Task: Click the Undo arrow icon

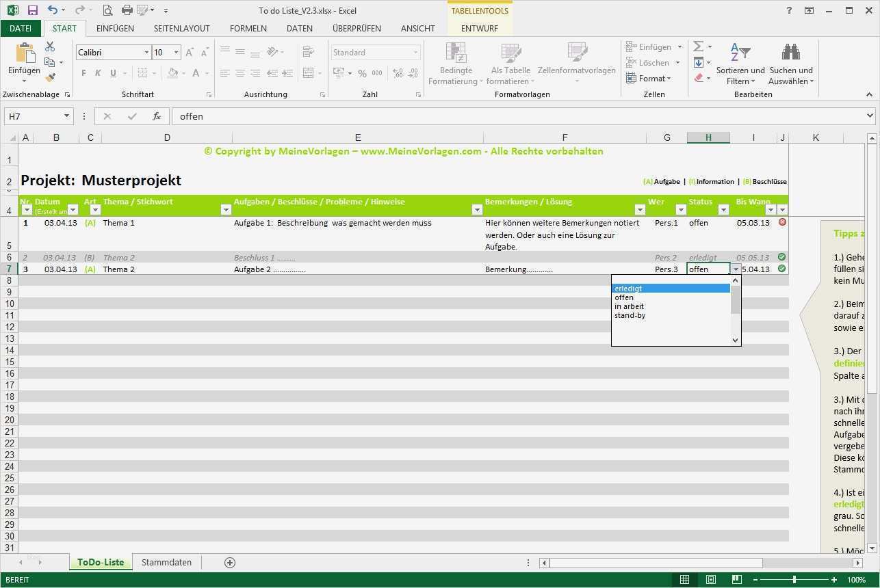Action: tap(53, 10)
